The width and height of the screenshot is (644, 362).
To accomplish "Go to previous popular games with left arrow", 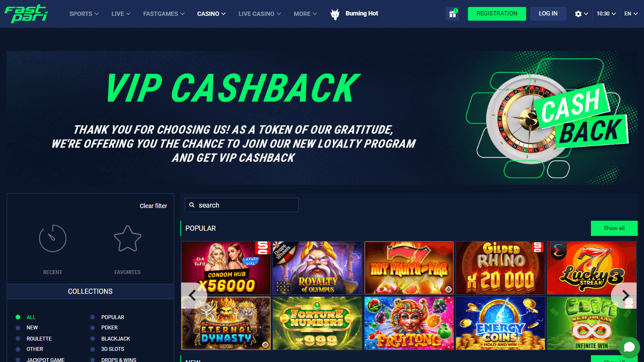I will (193, 295).
